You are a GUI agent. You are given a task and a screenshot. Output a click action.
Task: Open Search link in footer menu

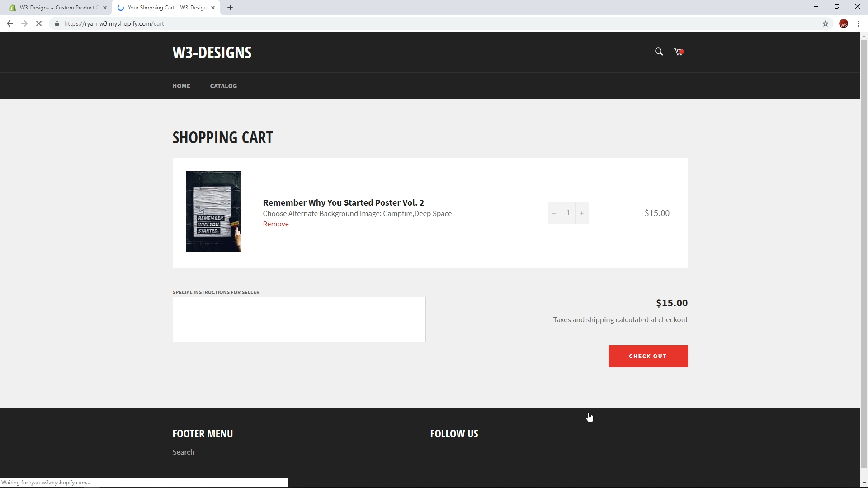pos(183,452)
